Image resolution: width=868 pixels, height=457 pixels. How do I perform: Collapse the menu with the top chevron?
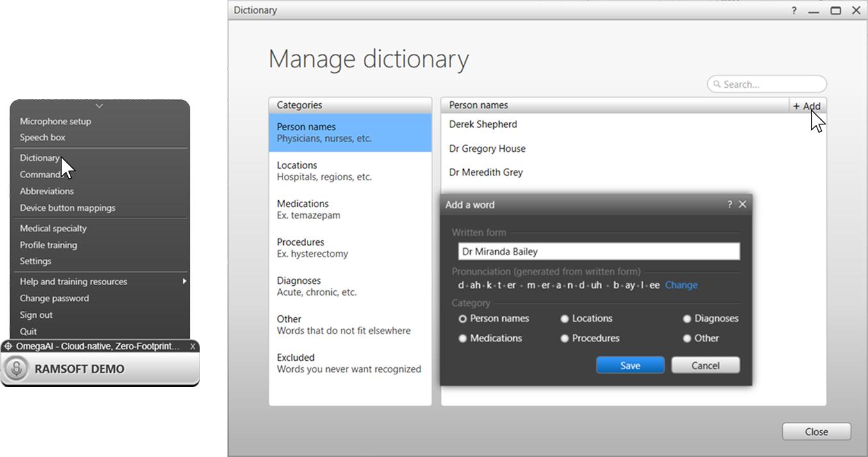pos(99,106)
